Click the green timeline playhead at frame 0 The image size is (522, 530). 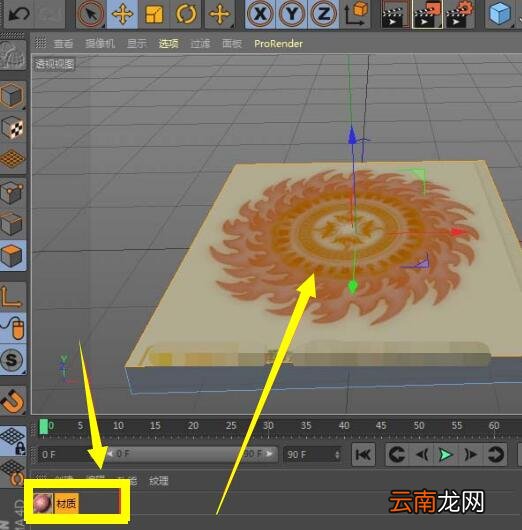point(44,427)
